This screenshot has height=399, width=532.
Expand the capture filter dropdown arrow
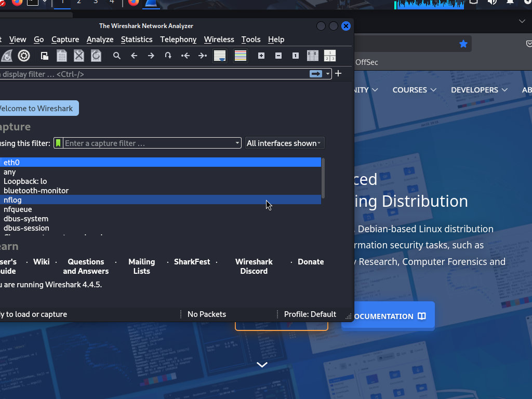237,143
